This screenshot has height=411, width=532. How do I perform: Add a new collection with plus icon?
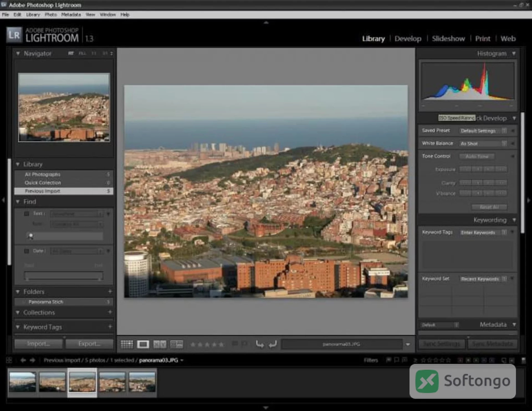point(110,312)
